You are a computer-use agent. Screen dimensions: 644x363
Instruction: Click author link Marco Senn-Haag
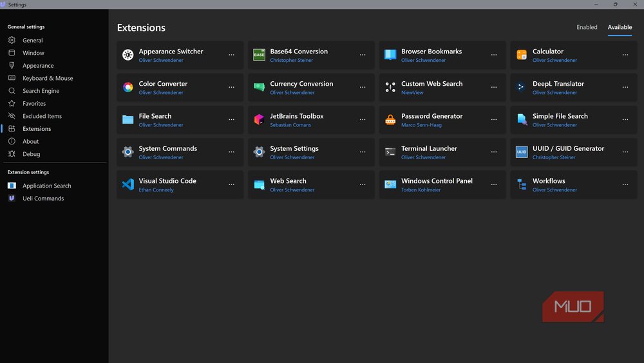[421, 125]
